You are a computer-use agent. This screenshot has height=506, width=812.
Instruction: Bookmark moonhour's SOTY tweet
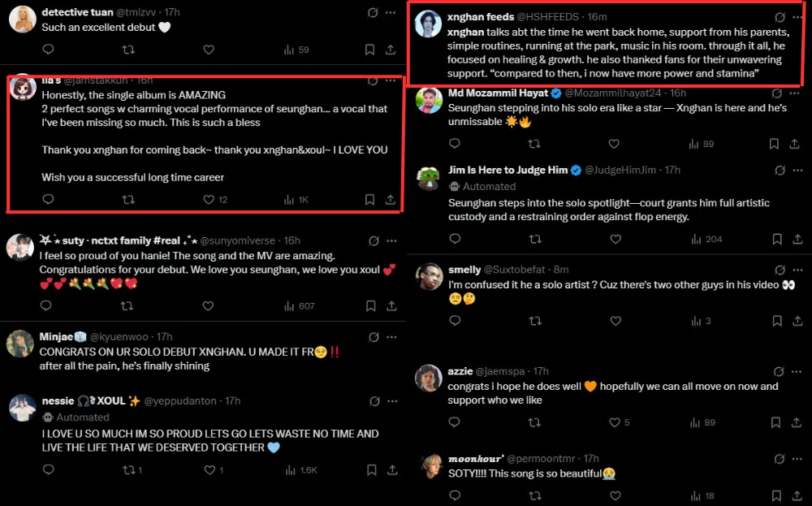pyautogui.click(x=777, y=495)
